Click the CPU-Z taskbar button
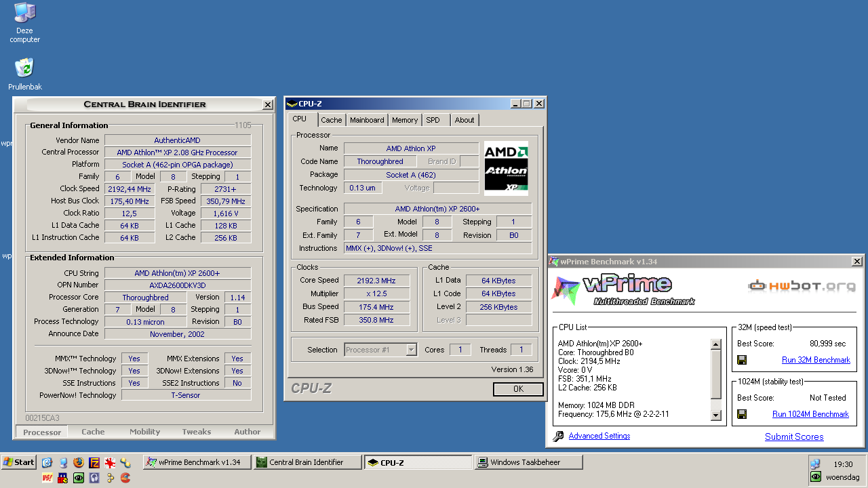Image resolution: width=868 pixels, height=488 pixels. point(418,462)
